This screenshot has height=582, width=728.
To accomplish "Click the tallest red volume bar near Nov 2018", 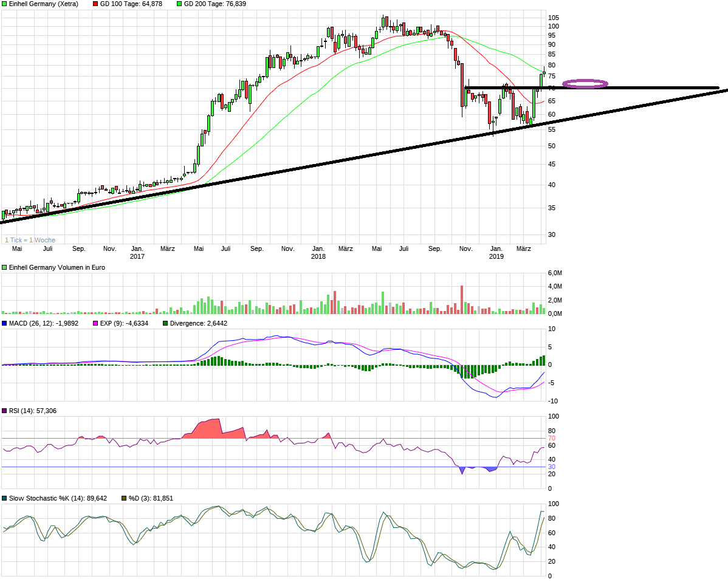I will pyautogui.click(x=462, y=299).
